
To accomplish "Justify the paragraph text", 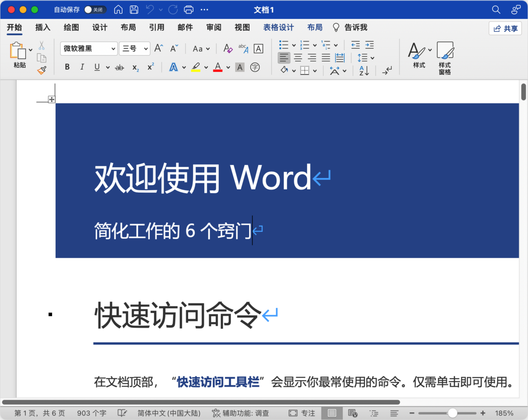I will point(325,58).
